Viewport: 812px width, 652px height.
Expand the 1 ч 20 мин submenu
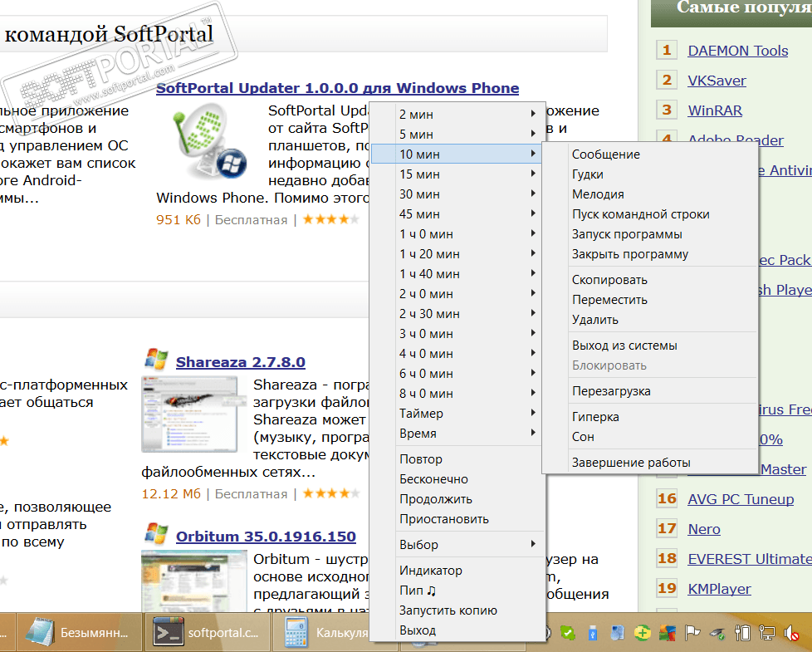click(457, 254)
